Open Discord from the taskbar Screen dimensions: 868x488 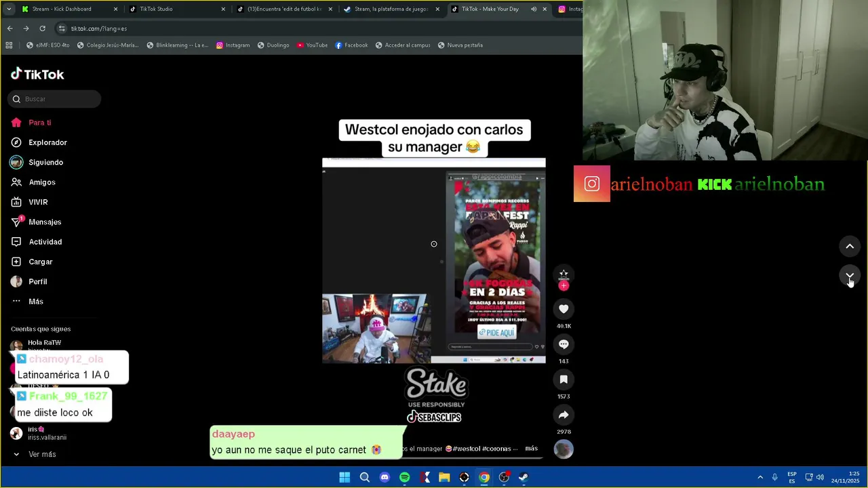(384, 477)
